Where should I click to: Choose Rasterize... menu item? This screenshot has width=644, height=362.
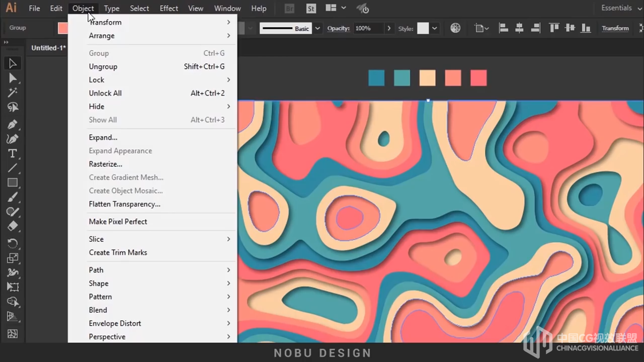click(x=152, y=164)
